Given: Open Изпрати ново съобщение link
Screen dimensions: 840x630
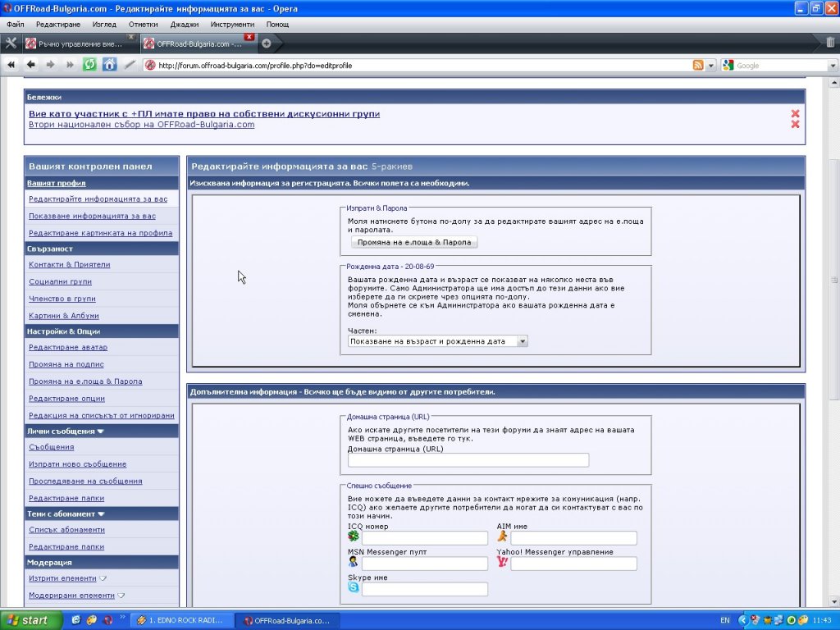Looking at the screenshot, I should pos(78,464).
